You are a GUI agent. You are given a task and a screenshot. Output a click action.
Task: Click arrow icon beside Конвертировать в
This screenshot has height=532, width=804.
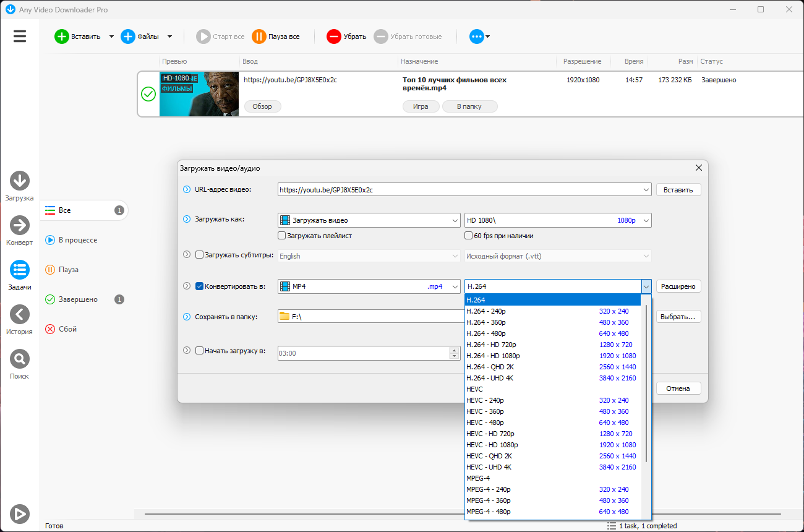click(187, 286)
